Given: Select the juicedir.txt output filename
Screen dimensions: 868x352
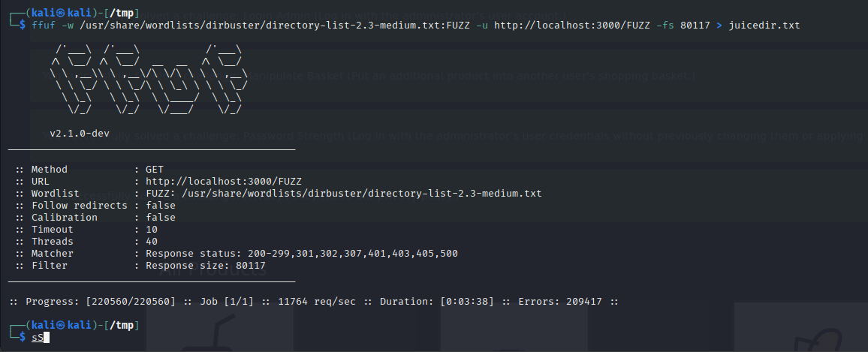Looking at the screenshot, I should point(764,26).
